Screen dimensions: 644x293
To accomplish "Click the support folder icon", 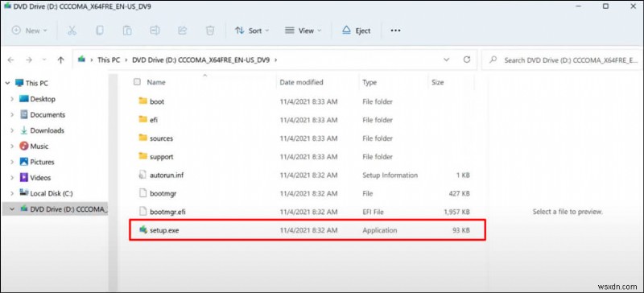I will pos(143,156).
